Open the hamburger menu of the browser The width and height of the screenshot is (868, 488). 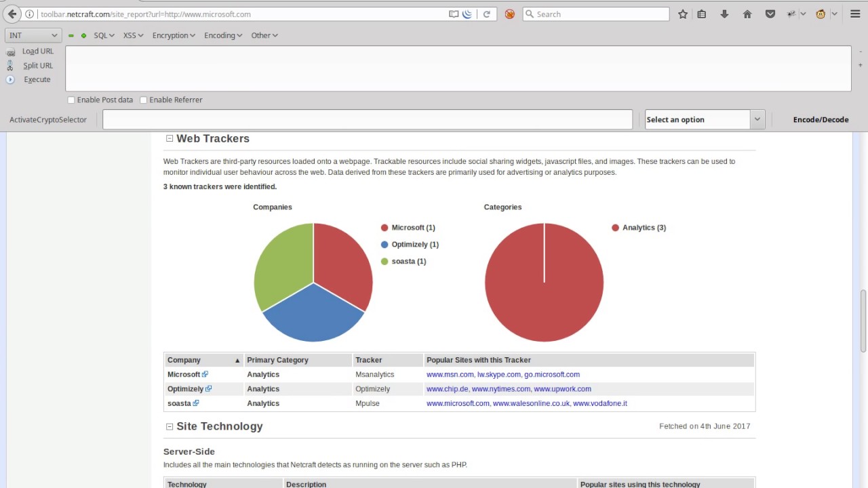click(855, 14)
